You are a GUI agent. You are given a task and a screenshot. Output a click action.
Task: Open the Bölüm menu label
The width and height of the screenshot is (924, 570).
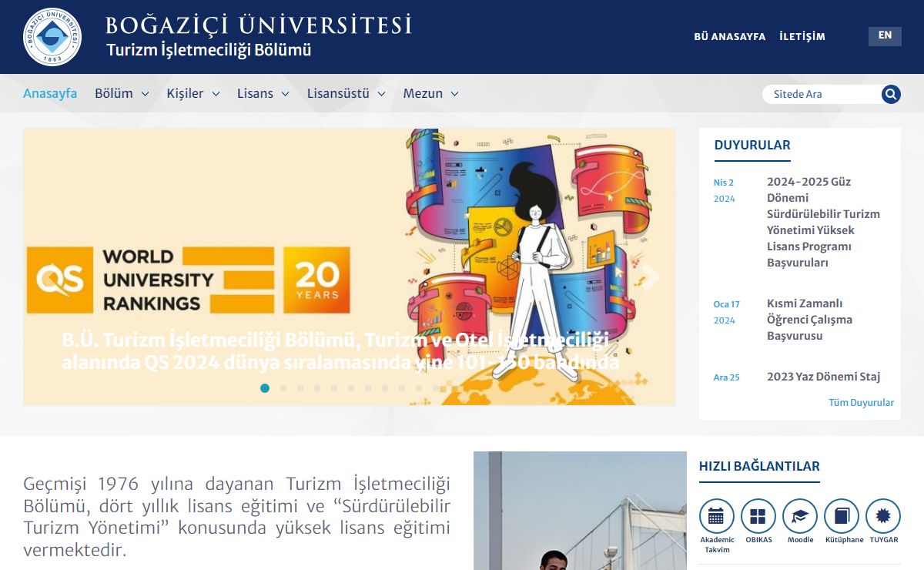pos(114,93)
